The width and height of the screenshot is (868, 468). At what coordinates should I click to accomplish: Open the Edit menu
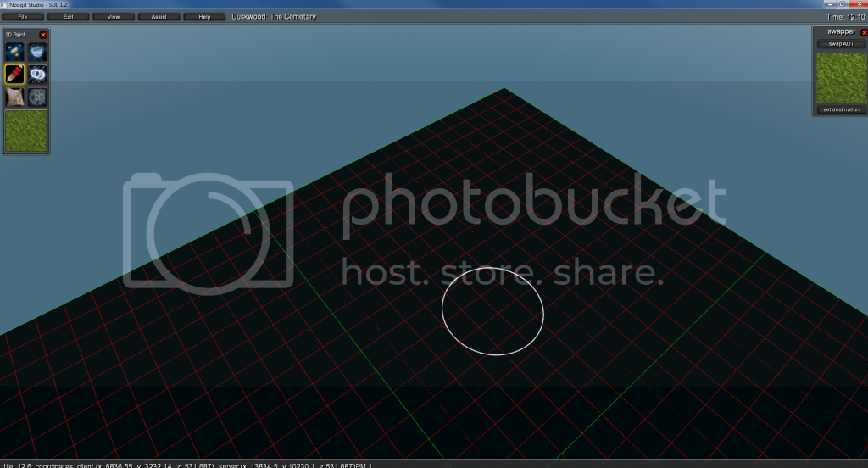(68, 17)
